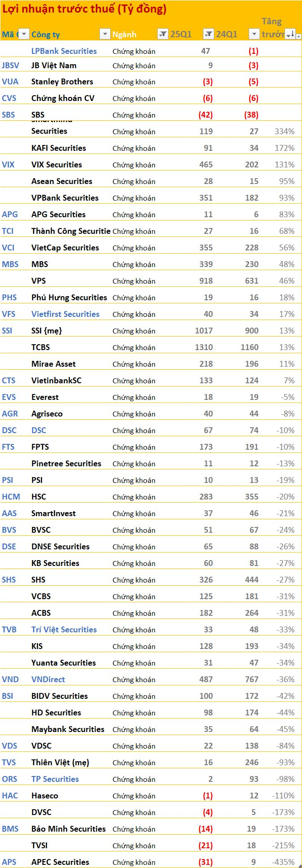The width and height of the screenshot is (302, 868).
Task: Click the 334% growth cell
Action: [x=285, y=132]
